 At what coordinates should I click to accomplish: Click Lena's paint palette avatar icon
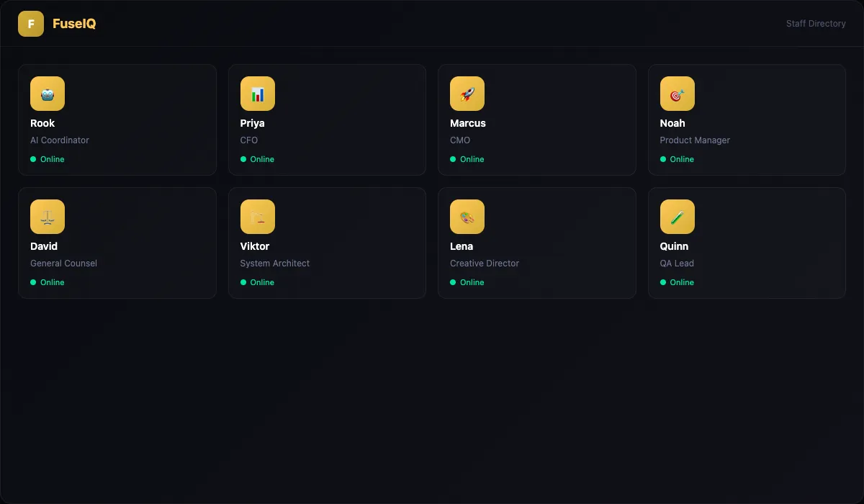point(467,217)
